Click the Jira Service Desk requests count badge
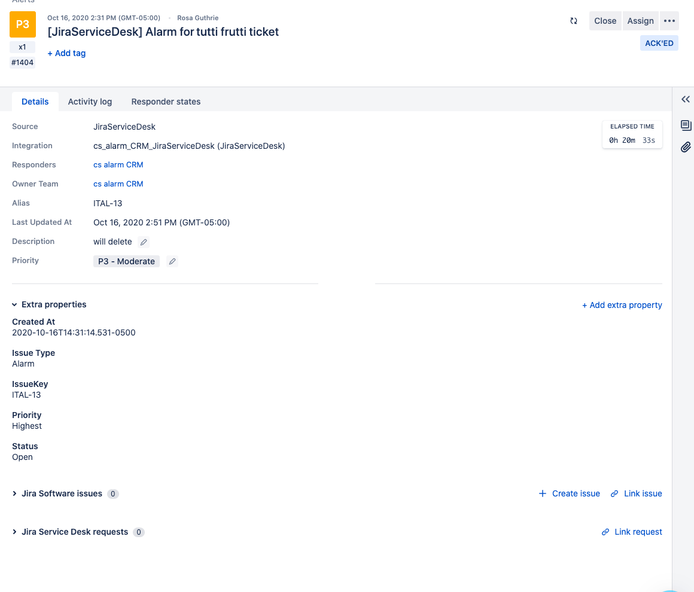Screen dimensions: 694x592 tap(139, 532)
